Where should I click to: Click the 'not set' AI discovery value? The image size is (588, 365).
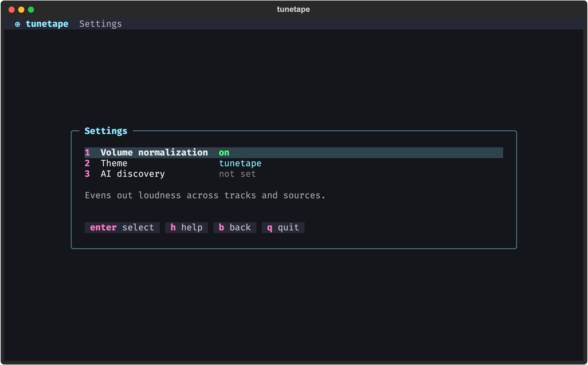(x=237, y=174)
